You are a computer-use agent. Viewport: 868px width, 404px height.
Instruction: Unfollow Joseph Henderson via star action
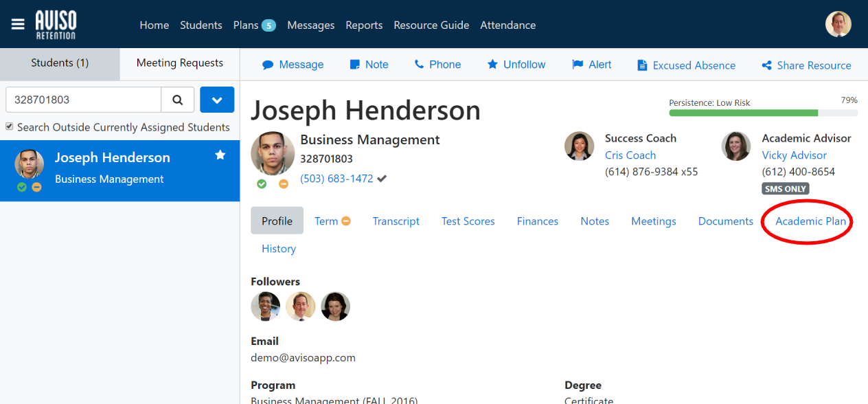tap(516, 65)
